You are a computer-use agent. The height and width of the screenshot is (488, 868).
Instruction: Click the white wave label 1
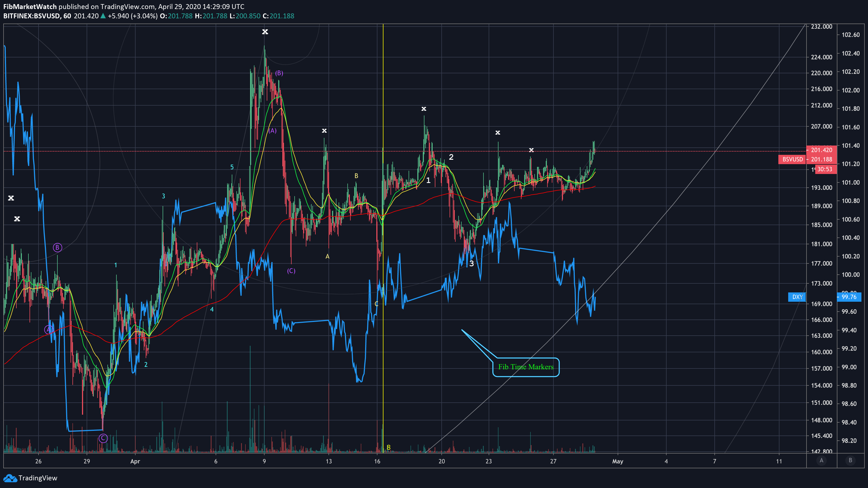point(428,181)
